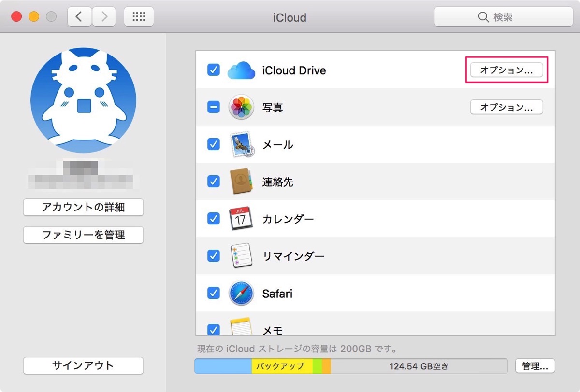Minimize the iCloud window
This screenshot has width=580, height=392.
pos(34,17)
